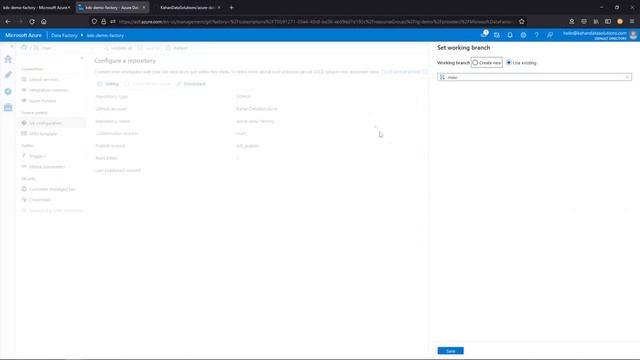Open the Firefox account icon
The height and width of the screenshot is (360, 640).
(x=572, y=21)
